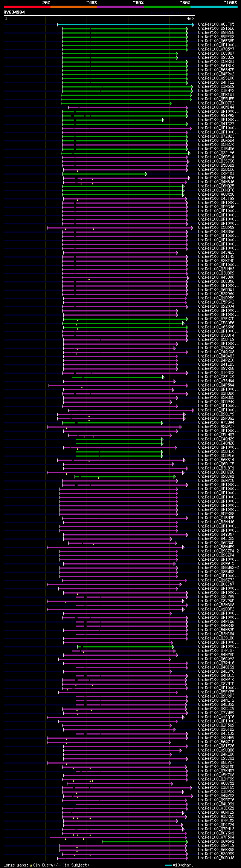The width and height of the screenshot is (241, 868).
Task: Select the UniRef100_Q4YBN7 label
Action: click(216, 535)
